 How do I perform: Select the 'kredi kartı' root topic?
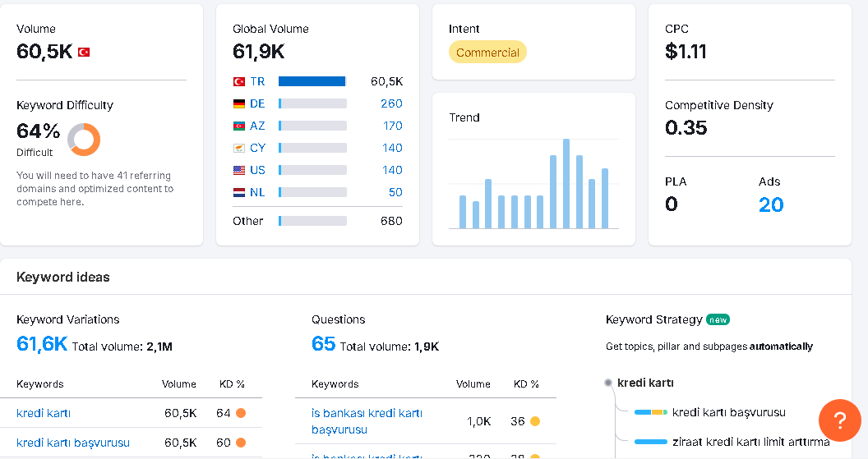pyautogui.click(x=645, y=383)
